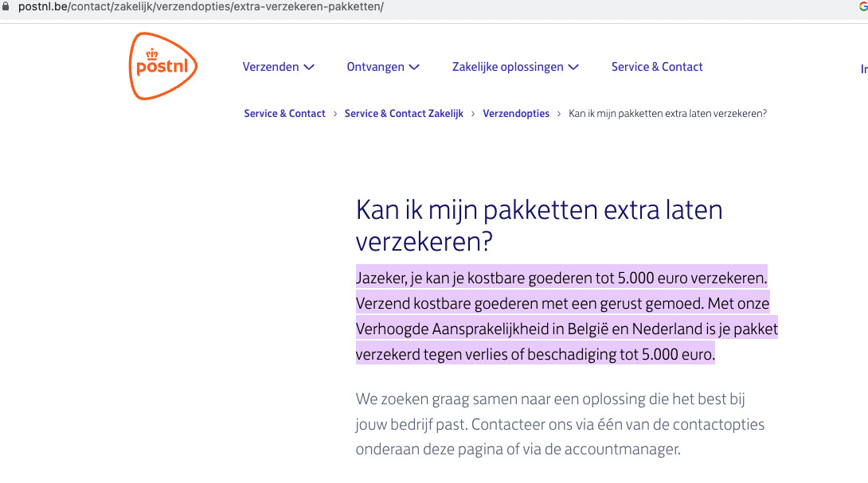The width and height of the screenshot is (868, 483).
Task: Click the PostNL logo
Action: coord(162,66)
